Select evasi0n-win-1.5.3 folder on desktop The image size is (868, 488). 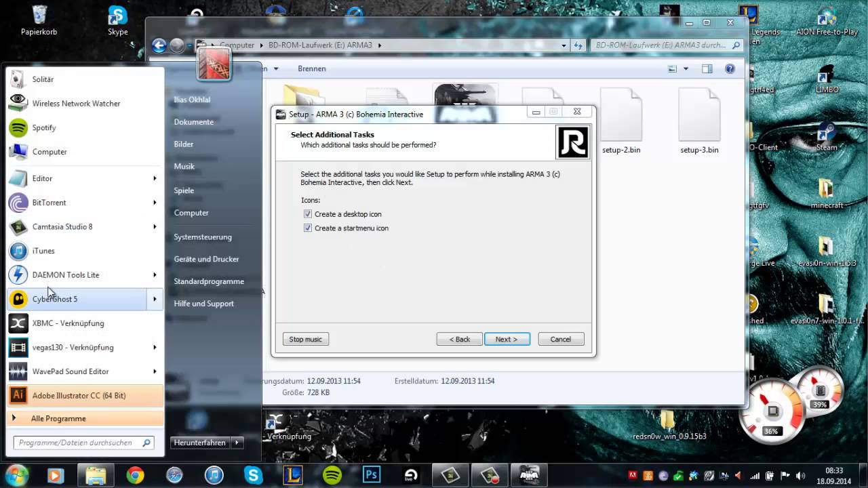[x=826, y=251]
